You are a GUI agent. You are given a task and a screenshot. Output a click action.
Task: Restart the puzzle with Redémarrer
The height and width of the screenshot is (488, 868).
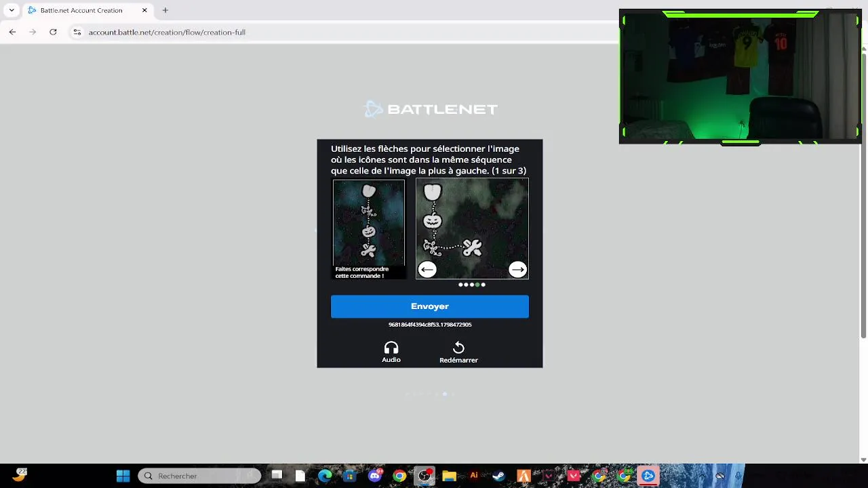pos(458,352)
